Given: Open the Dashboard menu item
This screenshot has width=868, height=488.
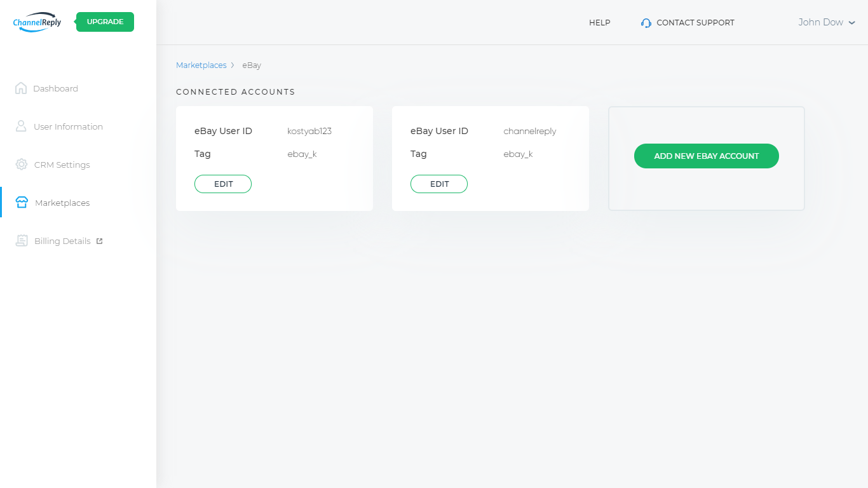Looking at the screenshot, I should coord(55,88).
